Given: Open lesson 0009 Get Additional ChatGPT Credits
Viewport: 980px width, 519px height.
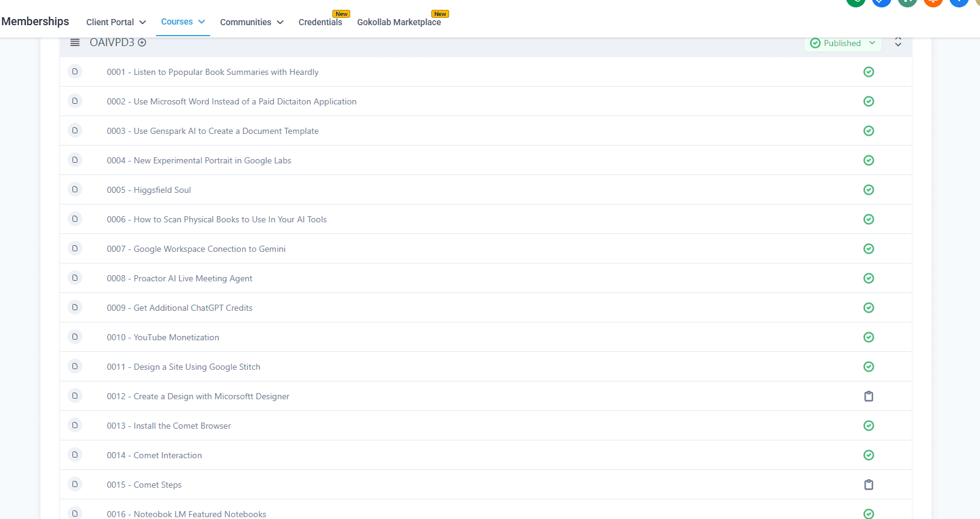Looking at the screenshot, I should (x=193, y=308).
